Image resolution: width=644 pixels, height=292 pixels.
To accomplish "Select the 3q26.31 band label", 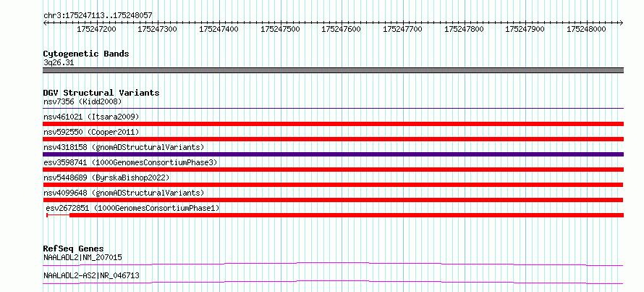I will [59, 63].
